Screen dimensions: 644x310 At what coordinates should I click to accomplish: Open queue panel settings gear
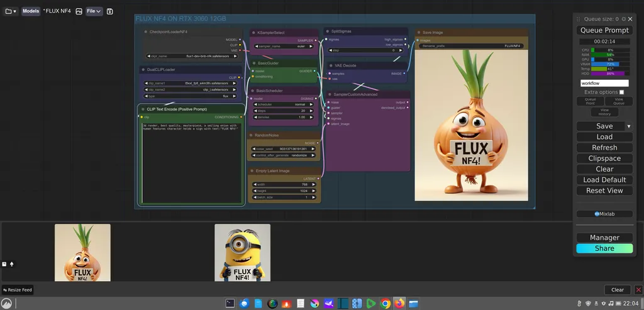[624, 19]
